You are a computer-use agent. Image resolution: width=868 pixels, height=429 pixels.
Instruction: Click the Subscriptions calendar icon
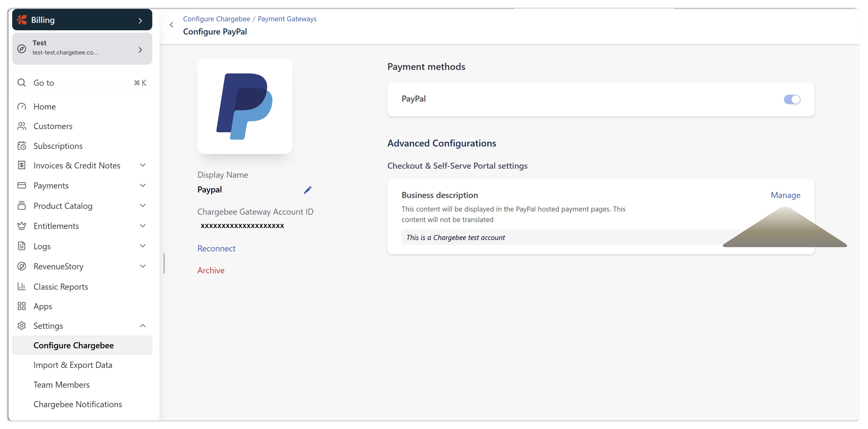(22, 146)
